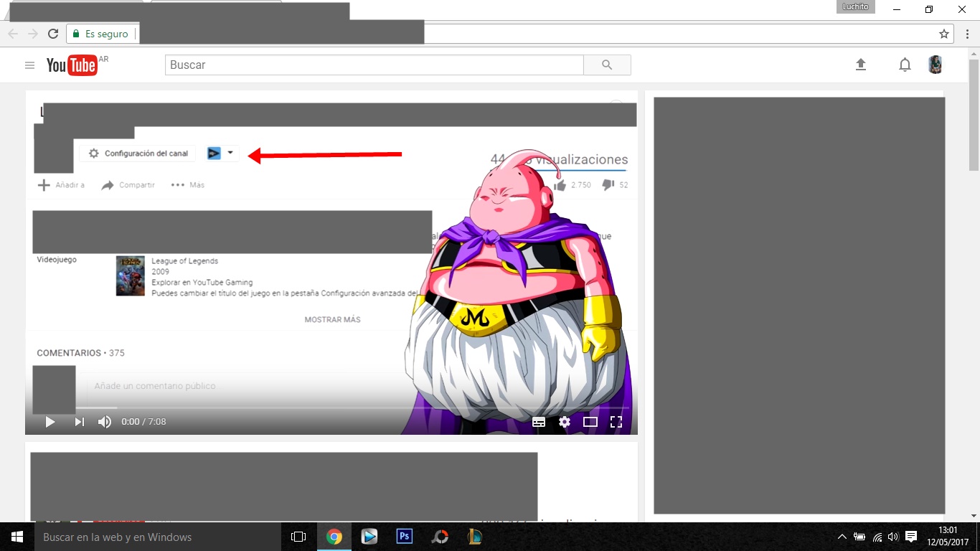Open the YouTube upload icon
980x551 pixels.
tap(861, 65)
